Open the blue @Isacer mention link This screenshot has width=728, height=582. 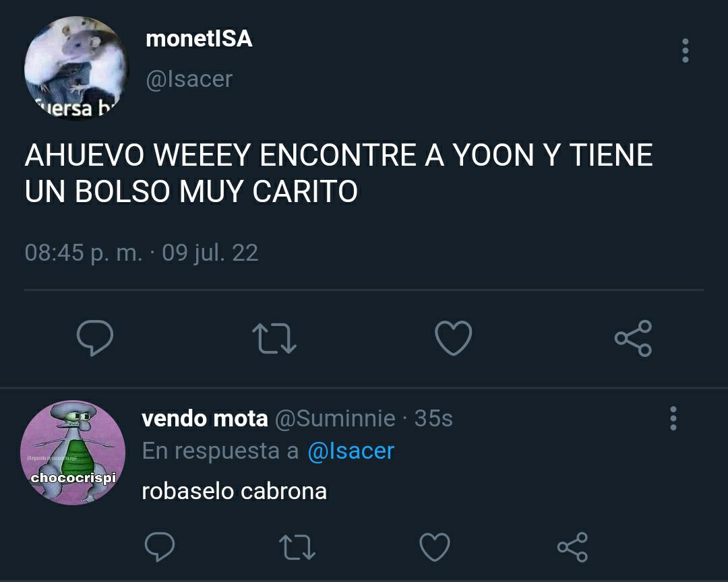(351, 451)
